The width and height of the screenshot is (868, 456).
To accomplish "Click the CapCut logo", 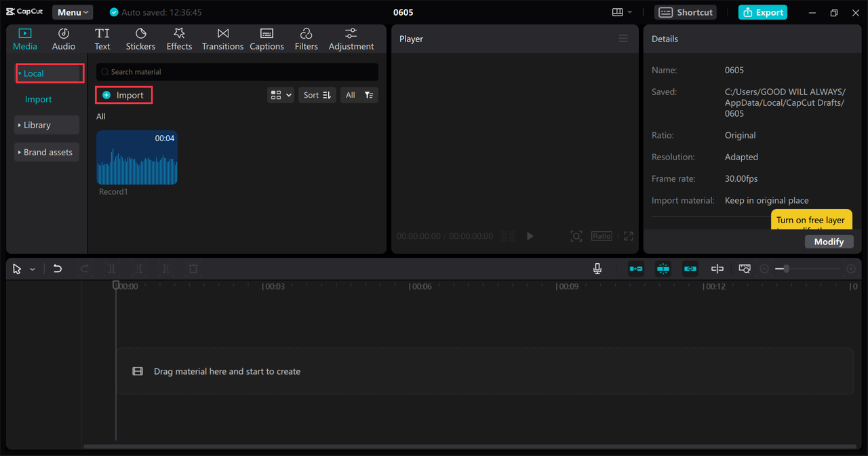I will tap(24, 12).
